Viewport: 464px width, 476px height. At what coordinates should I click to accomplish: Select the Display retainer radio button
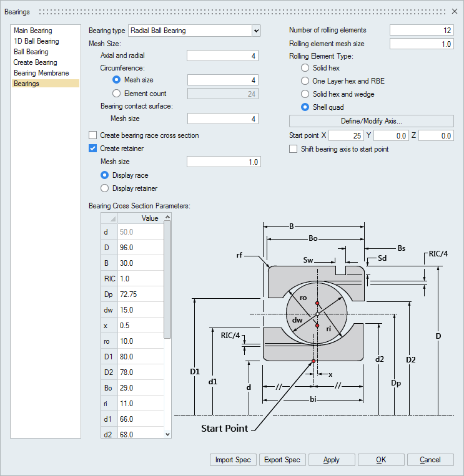pyautogui.click(x=105, y=188)
